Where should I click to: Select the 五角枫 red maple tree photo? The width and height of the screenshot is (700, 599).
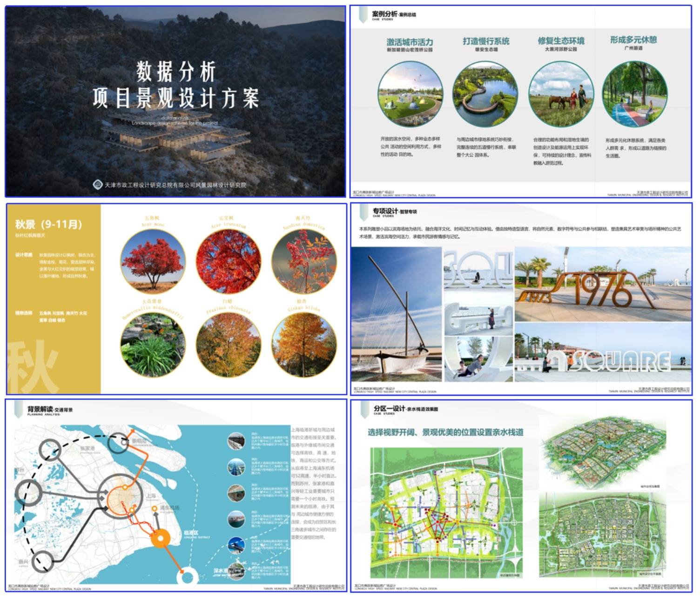[153, 261]
